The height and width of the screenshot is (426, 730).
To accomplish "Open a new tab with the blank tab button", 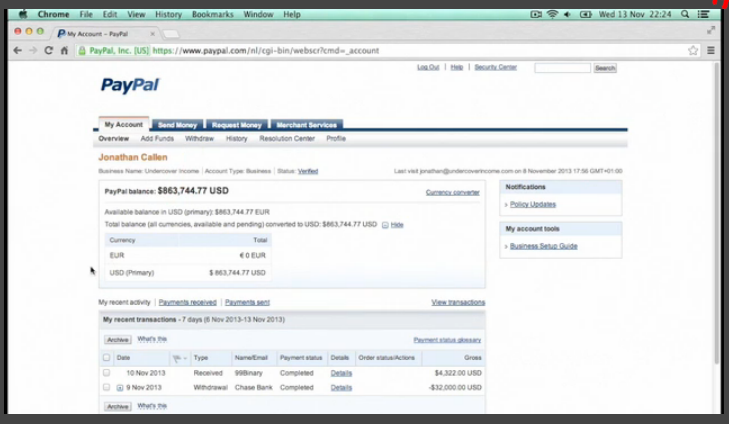I will (171, 34).
